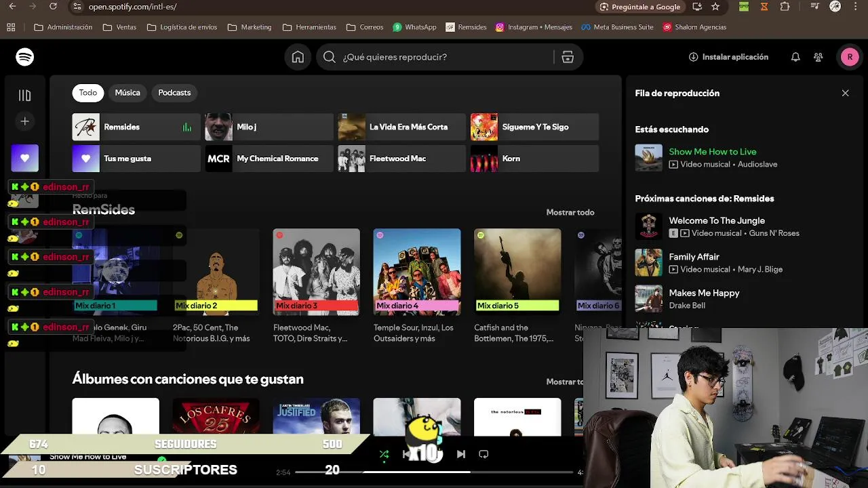868x488 pixels.
Task: Open Drake Bell artist link
Action: tap(687, 306)
